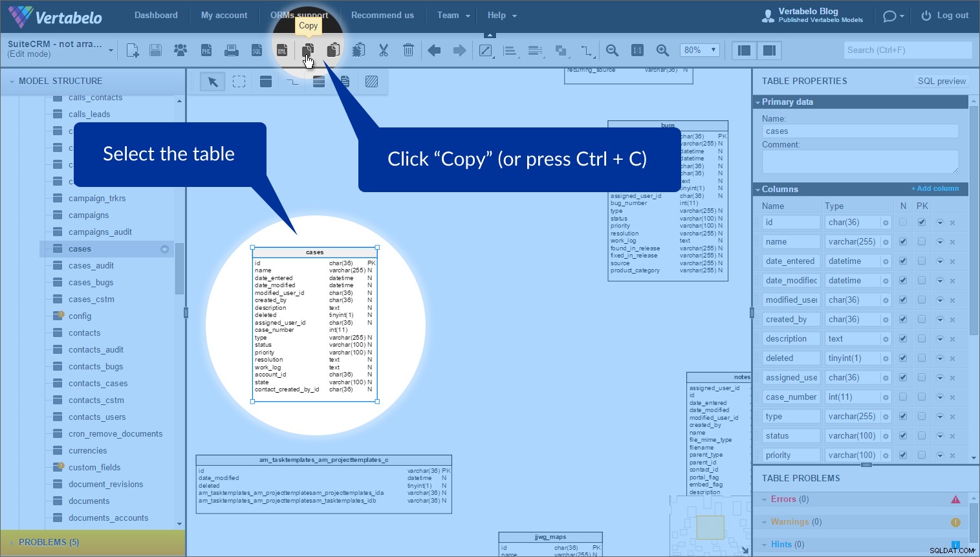Reset the zoom to 1:1
Viewport: 980px width, 557px height.
tap(637, 50)
